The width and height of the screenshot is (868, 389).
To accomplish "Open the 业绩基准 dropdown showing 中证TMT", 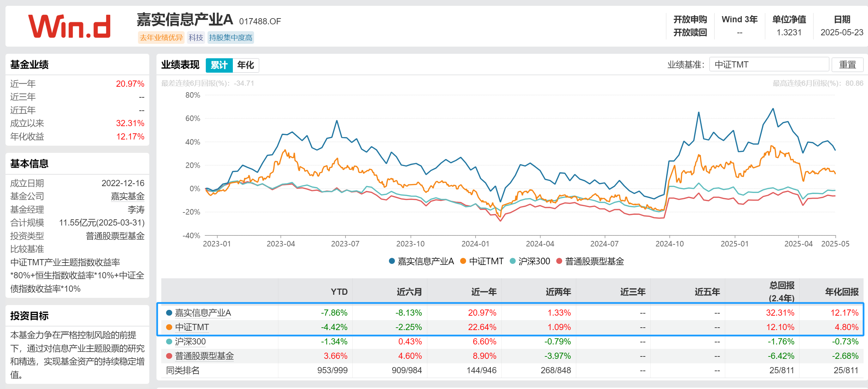I will 769,64.
